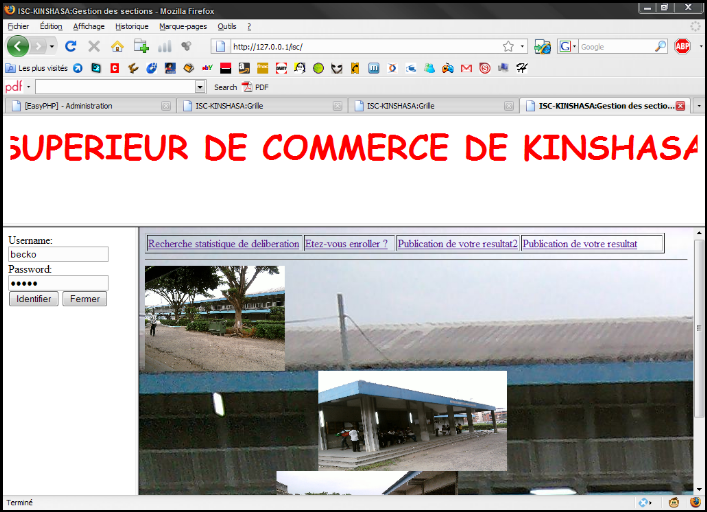Open Publication de votre resultat2 link
This screenshot has height=512, width=707.
pyautogui.click(x=458, y=244)
